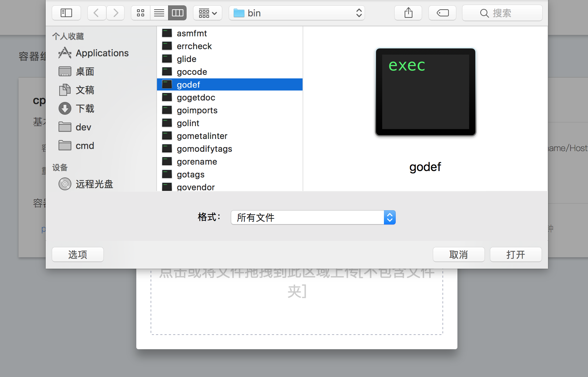588x377 pixels.
Task: Click 取消 to cancel the dialog
Action: coord(458,254)
